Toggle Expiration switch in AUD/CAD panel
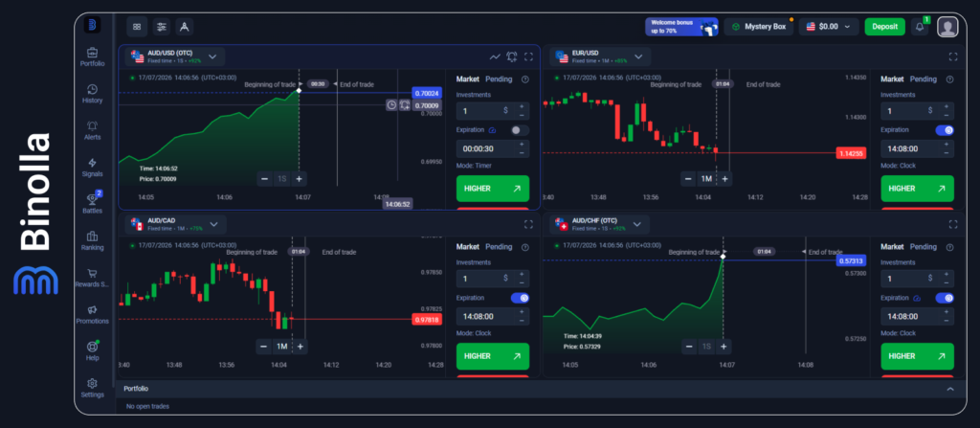Viewport: 980px width, 428px height. point(520,298)
